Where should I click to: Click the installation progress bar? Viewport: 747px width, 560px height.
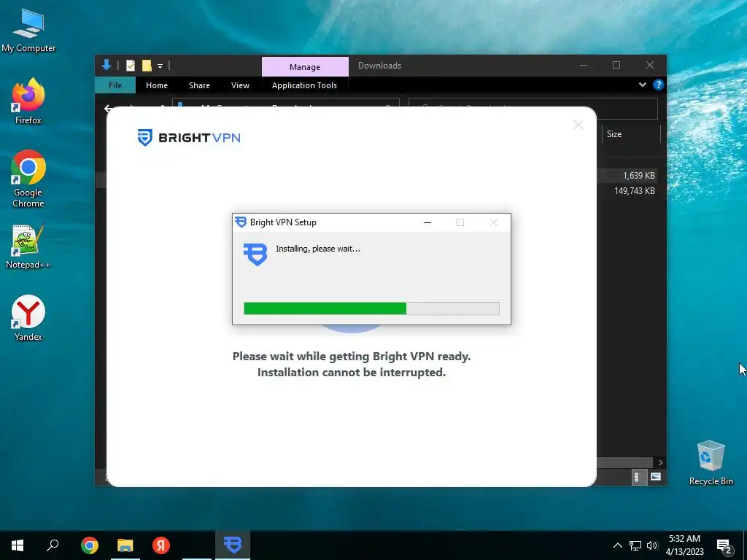pyautogui.click(x=371, y=308)
